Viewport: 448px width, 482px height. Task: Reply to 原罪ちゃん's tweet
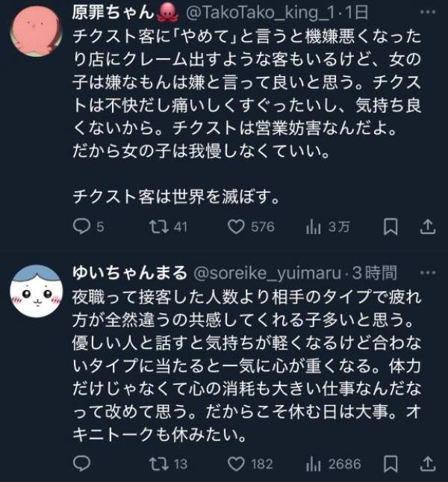click(x=81, y=226)
